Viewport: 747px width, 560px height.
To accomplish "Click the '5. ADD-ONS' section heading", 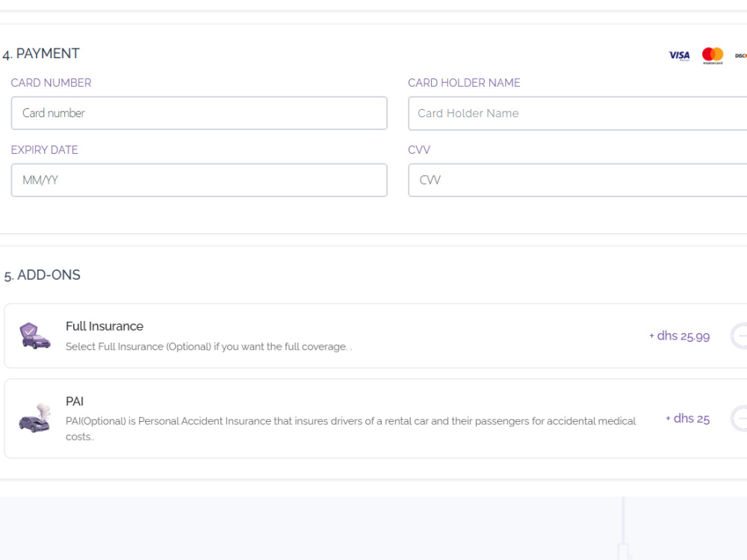I will point(42,276).
